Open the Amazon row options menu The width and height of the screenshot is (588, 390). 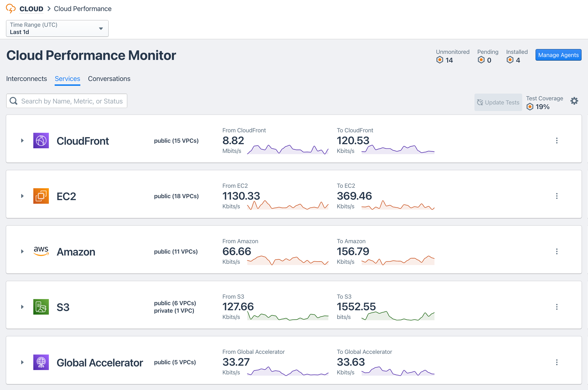click(557, 251)
